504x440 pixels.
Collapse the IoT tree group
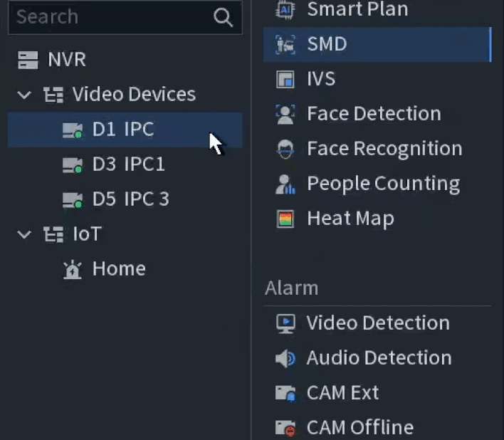pyautogui.click(x=25, y=234)
